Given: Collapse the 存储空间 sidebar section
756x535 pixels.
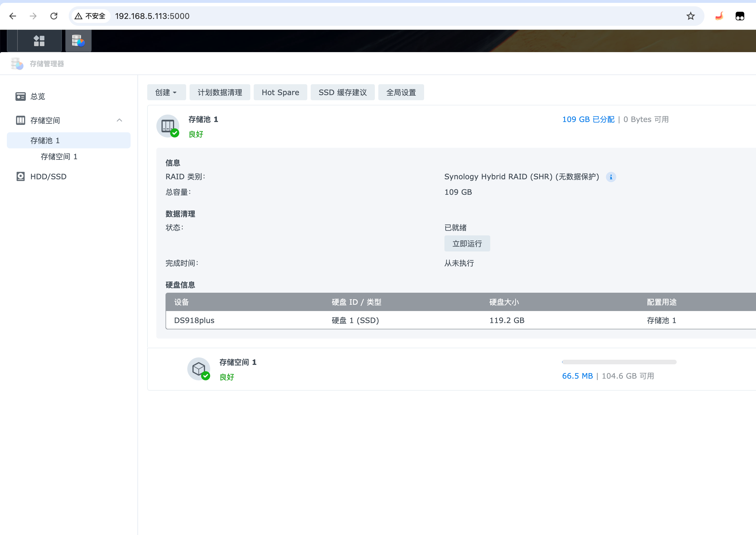Looking at the screenshot, I should point(120,120).
